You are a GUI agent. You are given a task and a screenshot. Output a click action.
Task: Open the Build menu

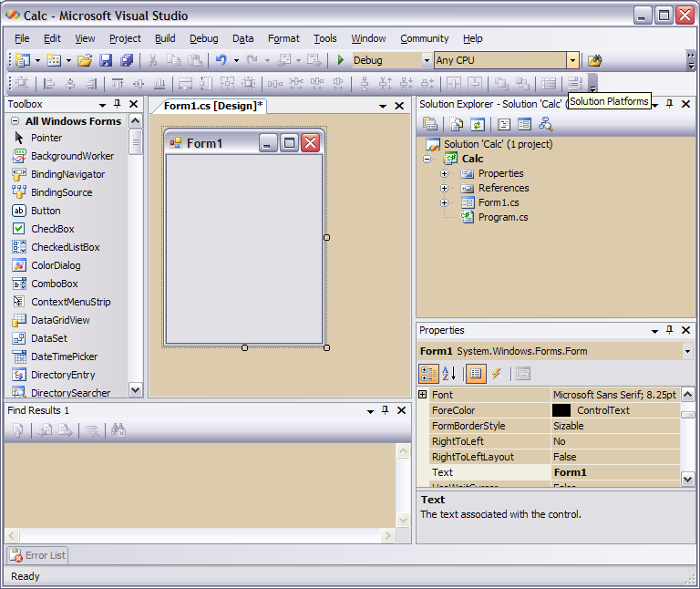click(165, 39)
